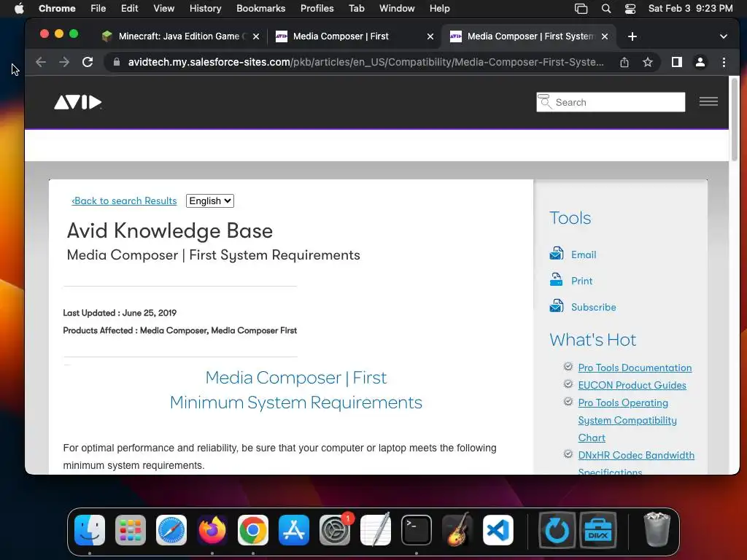This screenshot has width=747, height=560.
Task: Click the page vertical scrollbar
Action: [735, 120]
